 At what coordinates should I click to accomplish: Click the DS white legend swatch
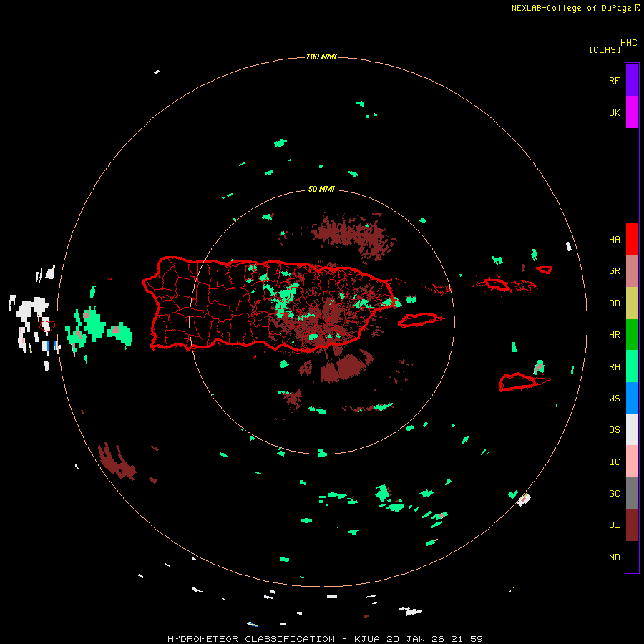point(632,429)
